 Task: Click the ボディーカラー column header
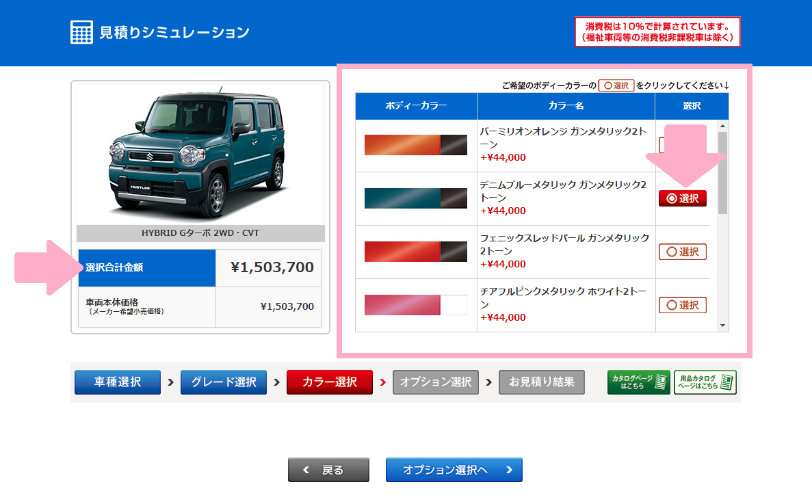417,106
